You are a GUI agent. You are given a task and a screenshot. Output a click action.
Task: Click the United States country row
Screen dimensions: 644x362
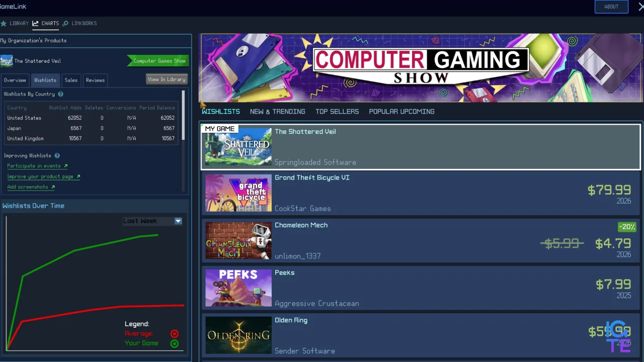coord(91,118)
